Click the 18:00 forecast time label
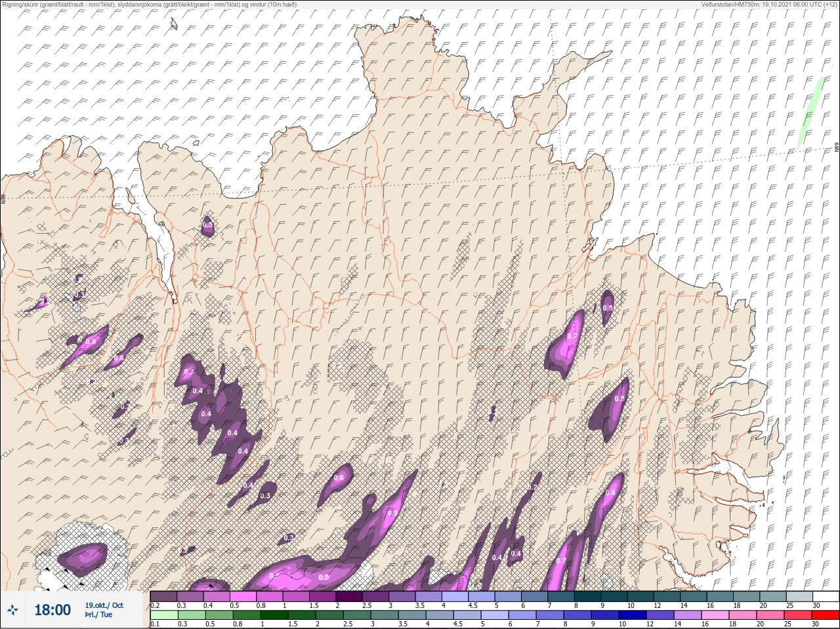 tap(52, 610)
